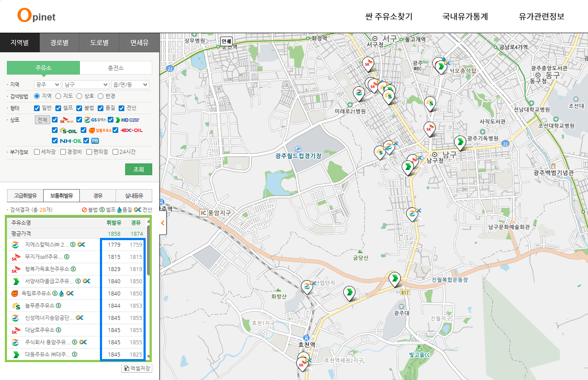
Task: Click the 엑셀저장 button
Action: click(x=137, y=368)
